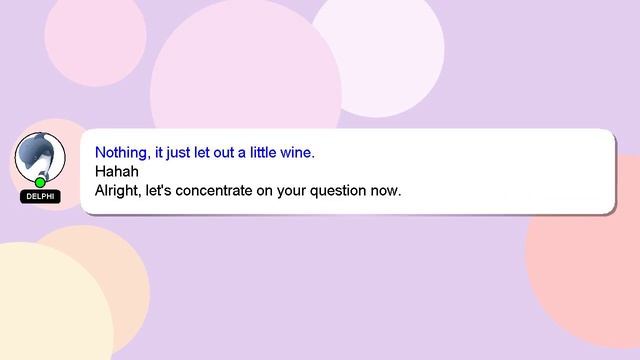Click the dolphin avatar picture
Screen dimensions: 640x360
click(40, 157)
